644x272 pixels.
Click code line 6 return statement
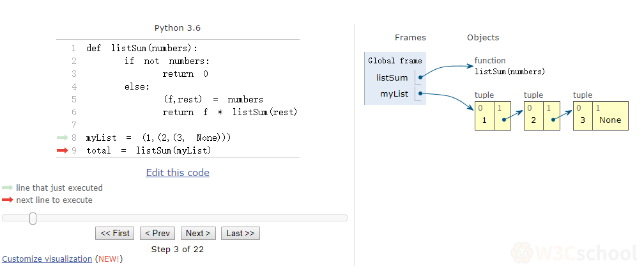229,112
